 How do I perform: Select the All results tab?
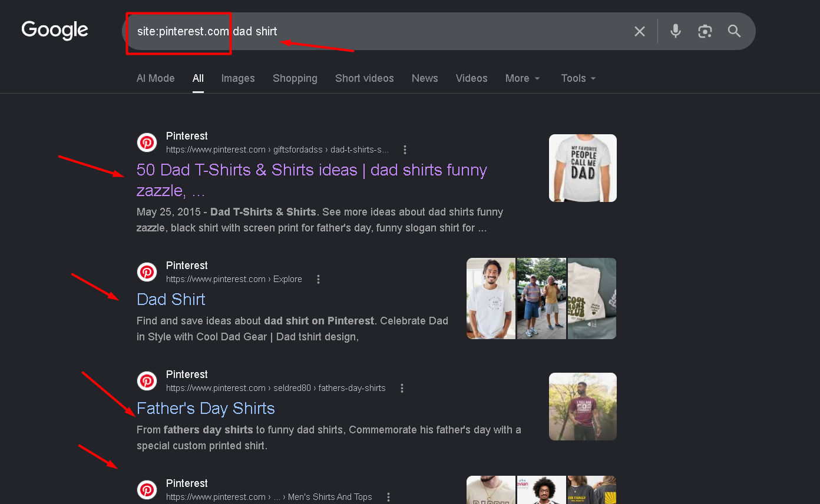198,78
